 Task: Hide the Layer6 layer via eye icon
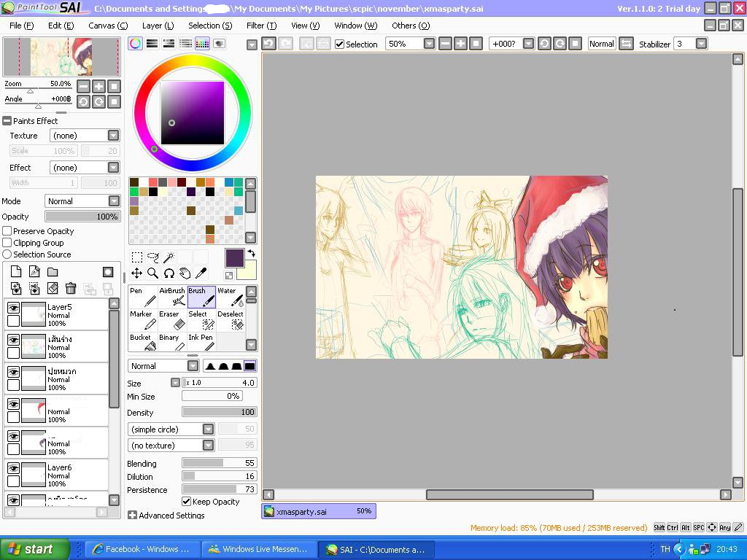[x=13, y=469]
